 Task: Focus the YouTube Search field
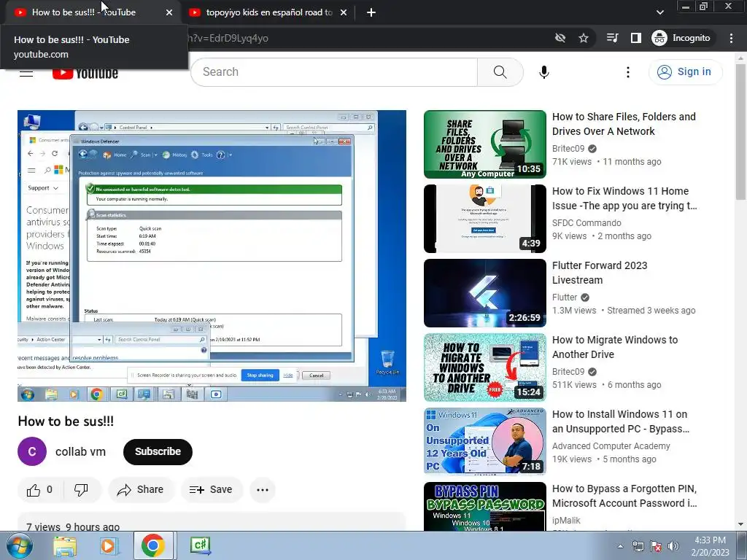pos(334,72)
